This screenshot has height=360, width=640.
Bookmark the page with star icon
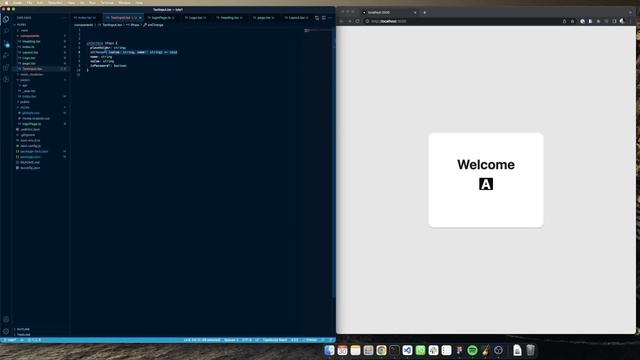(573, 21)
